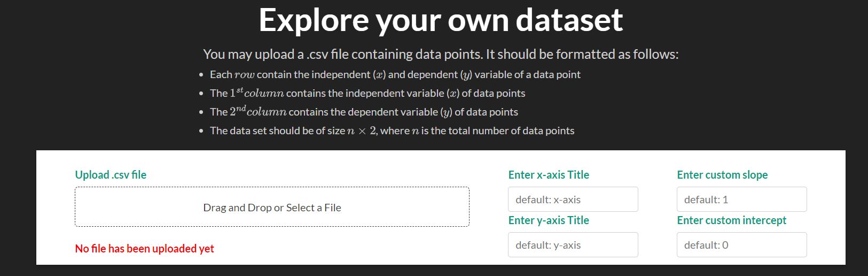The width and height of the screenshot is (868, 276).
Task: Click the 'n × 2' size expression
Action: [362, 131]
